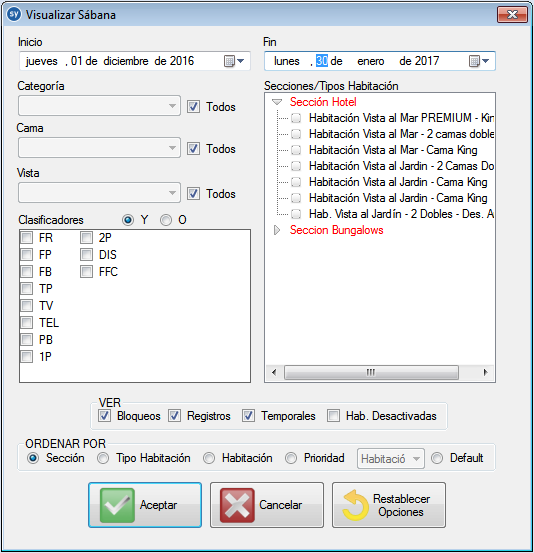
Task: Uncheck the Todos checkbox beside Categoría
Action: [193, 107]
